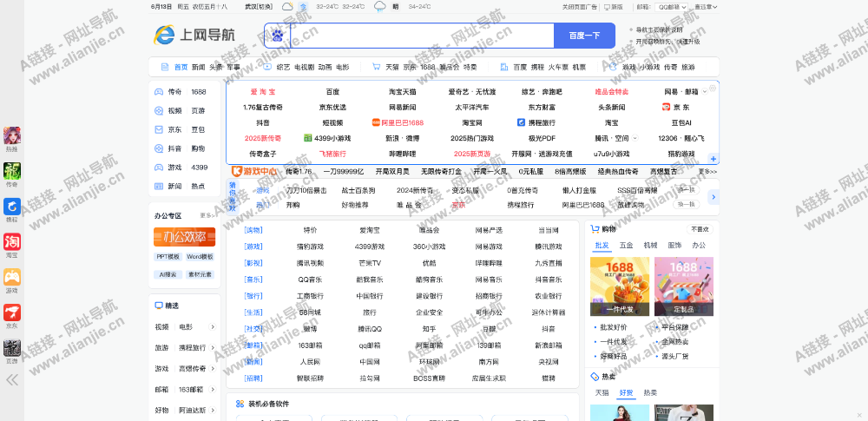The width and height of the screenshot is (868, 421).
Task: Click 关闭页面广告 link at top
Action: click(x=580, y=7)
